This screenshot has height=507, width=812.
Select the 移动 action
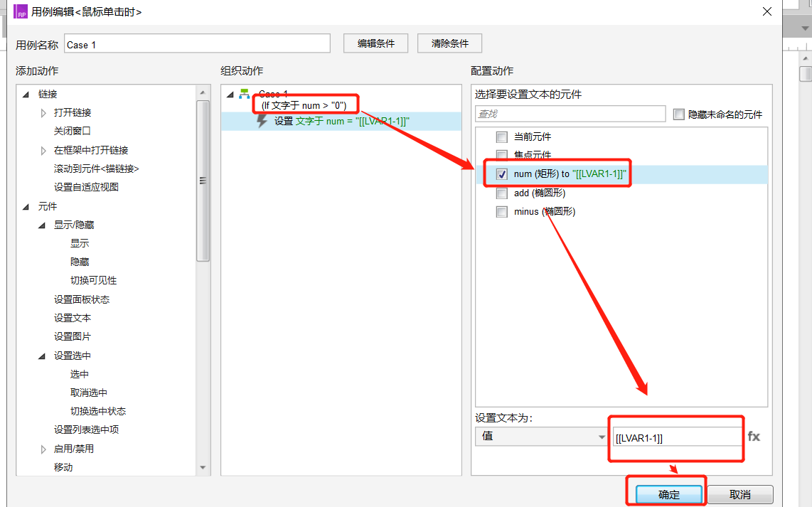point(63,468)
